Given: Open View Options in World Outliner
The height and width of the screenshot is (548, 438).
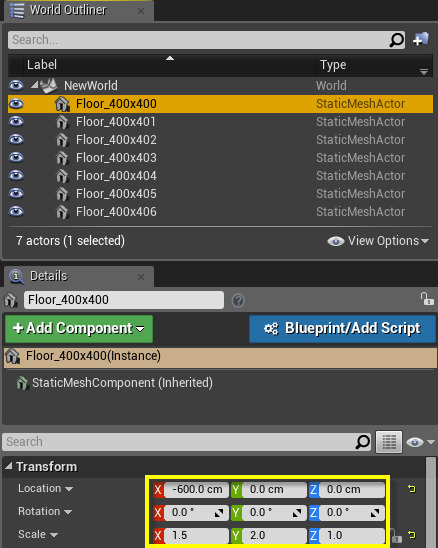Looking at the screenshot, I should click(378, 241).
